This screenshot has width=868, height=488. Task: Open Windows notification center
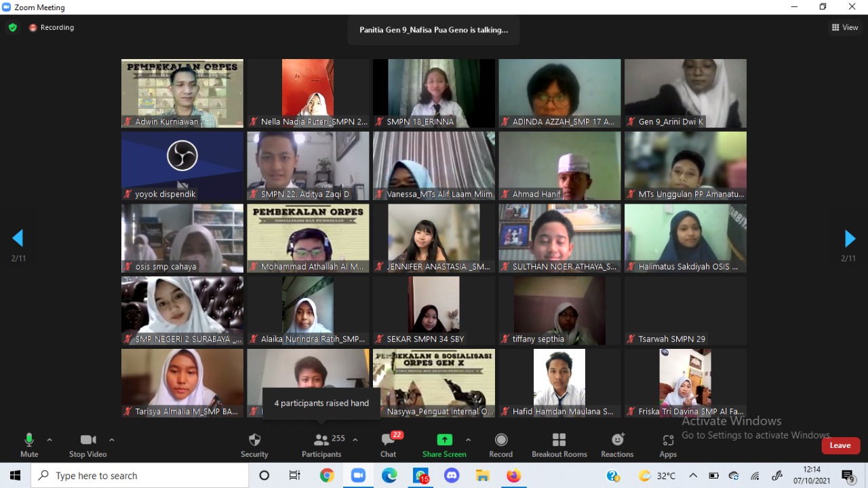pos(848,476)
